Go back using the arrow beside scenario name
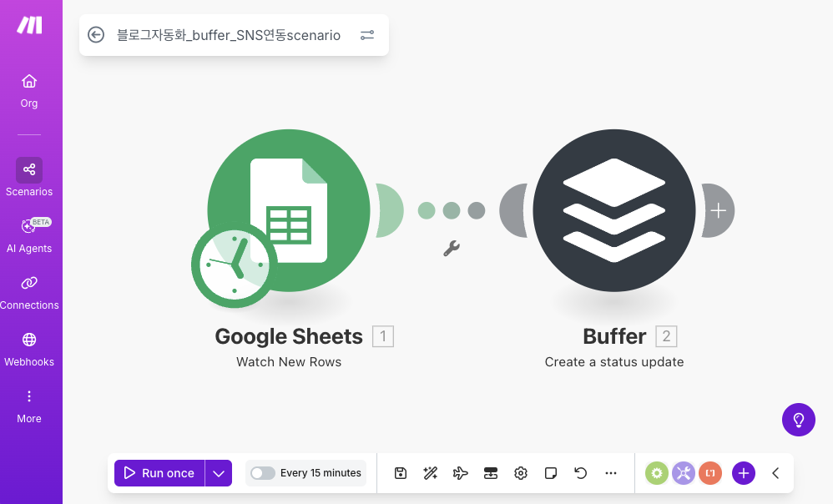The width and height of the screenshot is (833, 504). click(x=96, y=35)
